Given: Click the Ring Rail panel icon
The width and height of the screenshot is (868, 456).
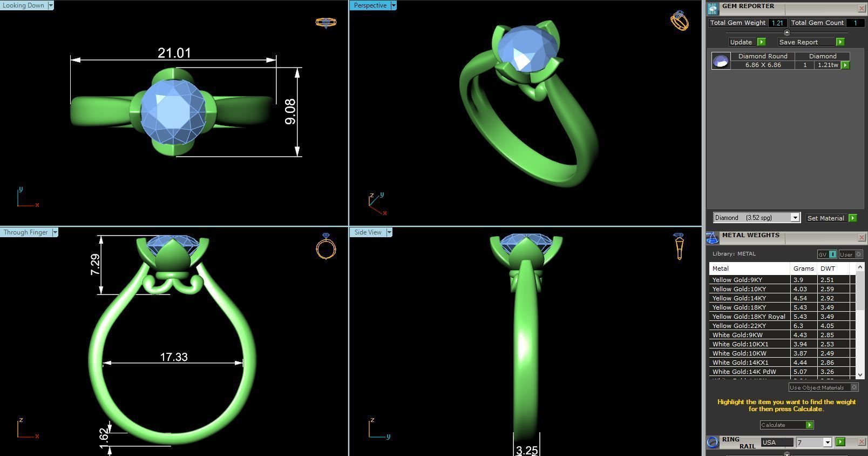Looking at the screenshot, I should tap(713, 442).
